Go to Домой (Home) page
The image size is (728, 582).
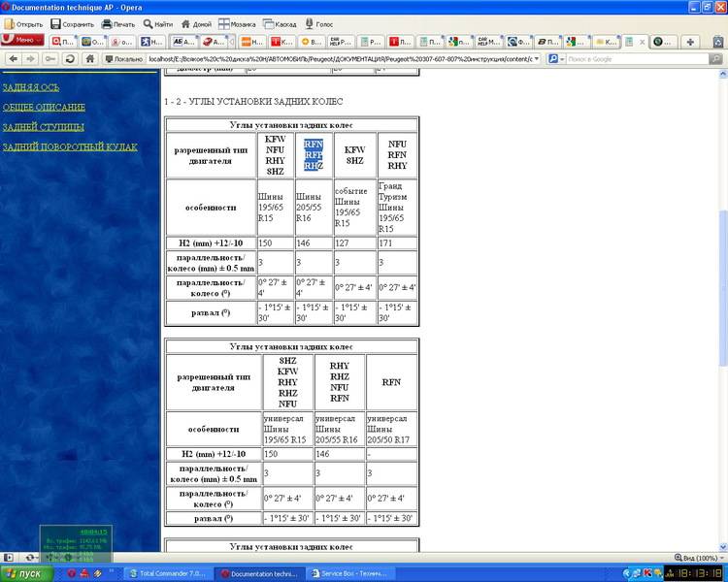[185, 23]
